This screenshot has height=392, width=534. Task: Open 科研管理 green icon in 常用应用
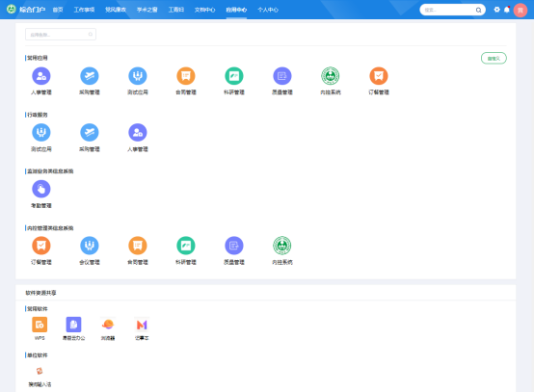(234, 76)
